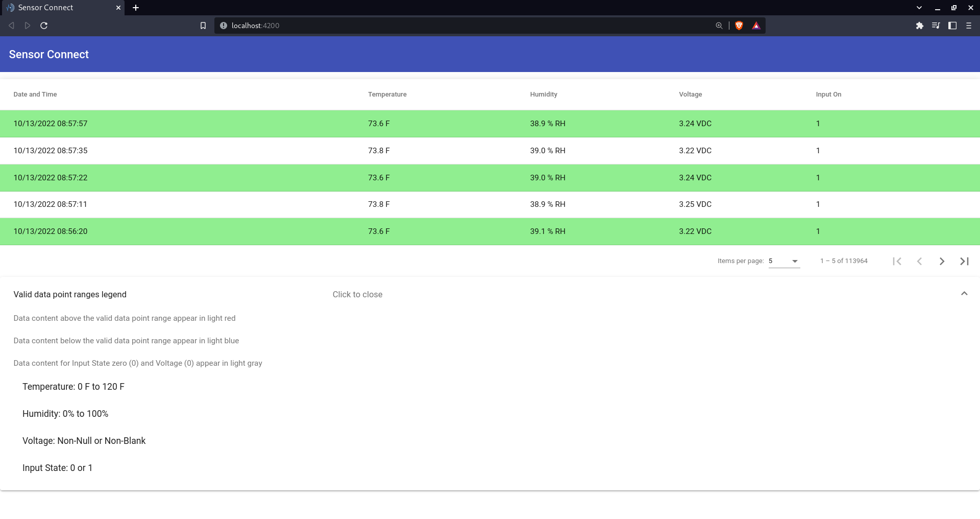
Task: Go to the next page of sensor data
Action: pos(942,261)
